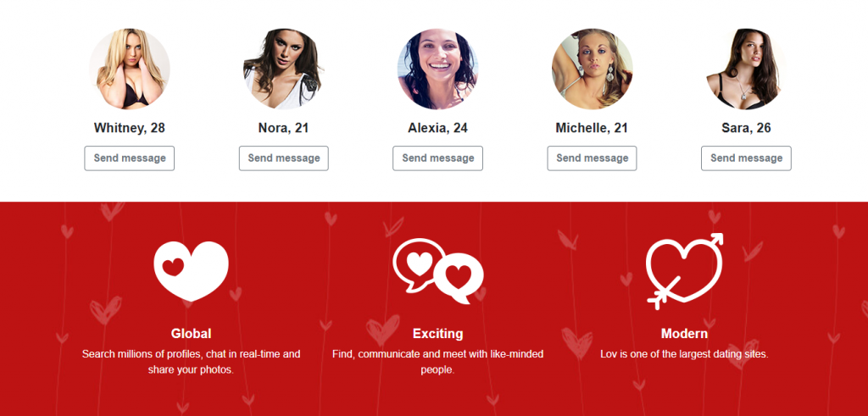
Task: Open Whitney's profile photo
Action: click(x=130, y=69)
